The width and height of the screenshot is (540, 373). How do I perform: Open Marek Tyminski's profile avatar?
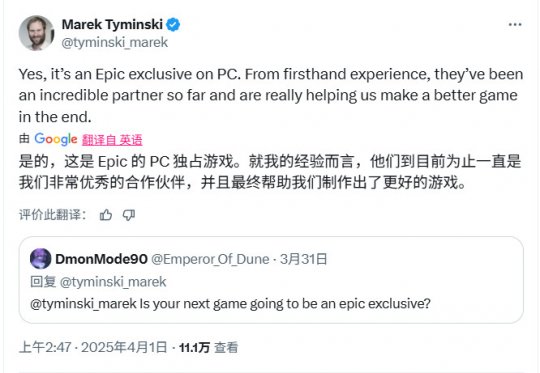(x=37, y=33)
